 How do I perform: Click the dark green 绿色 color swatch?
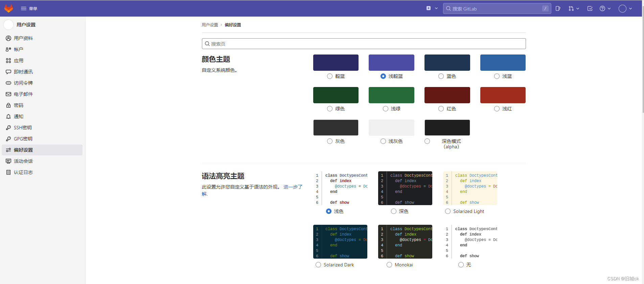pos(336,95)
